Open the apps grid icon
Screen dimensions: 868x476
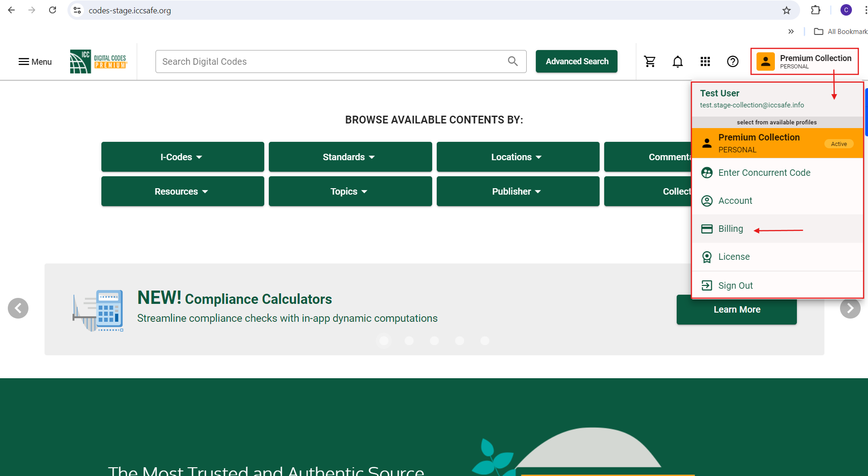click(705, 62)
